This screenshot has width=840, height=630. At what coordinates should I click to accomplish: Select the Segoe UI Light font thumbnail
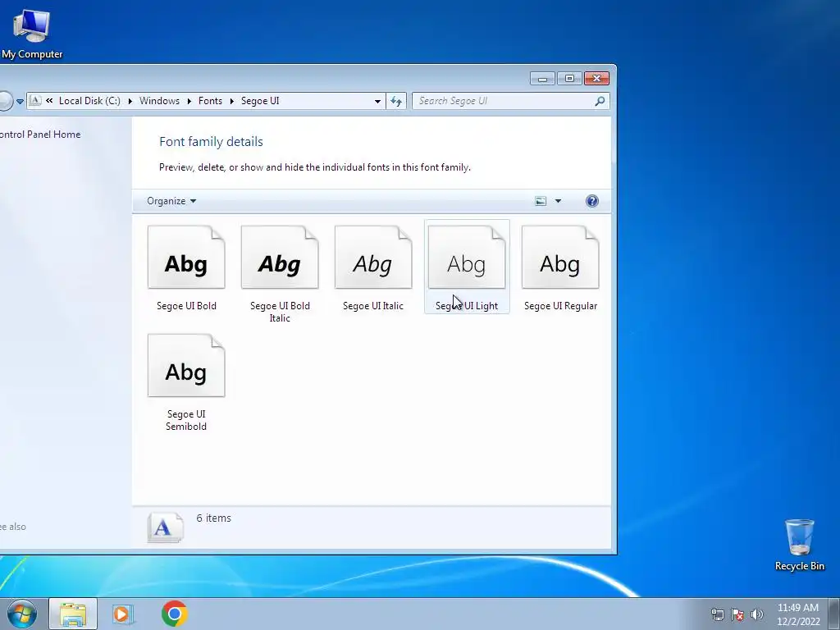pyautogui.click(x=467, y=257)
